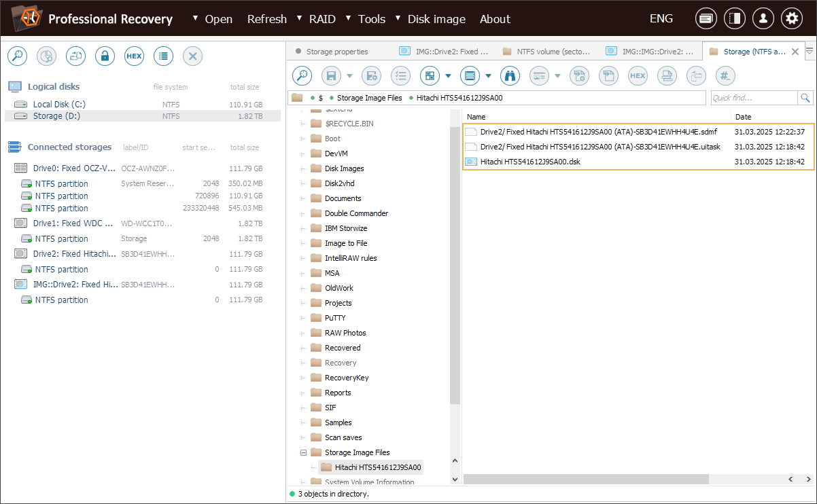Screen dimensions: 817x504
Task: Open the dropdown arrow next to the floppy save icon
Action: (349, 76)
